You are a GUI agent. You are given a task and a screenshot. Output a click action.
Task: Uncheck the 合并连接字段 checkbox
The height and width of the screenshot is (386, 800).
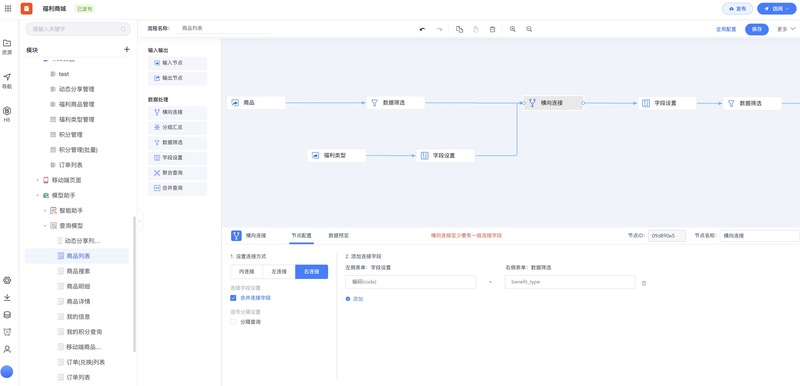tap(233, 298)
